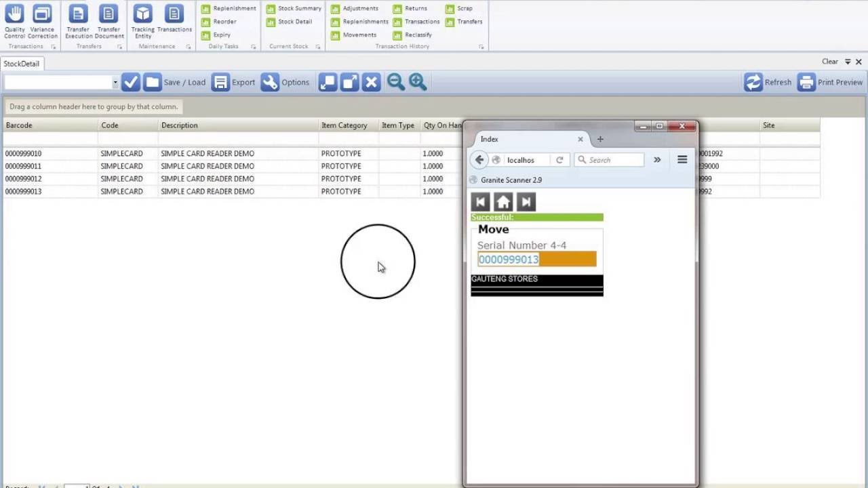Zoom out the grid view

pyautogui.click(x=396, y=83)
